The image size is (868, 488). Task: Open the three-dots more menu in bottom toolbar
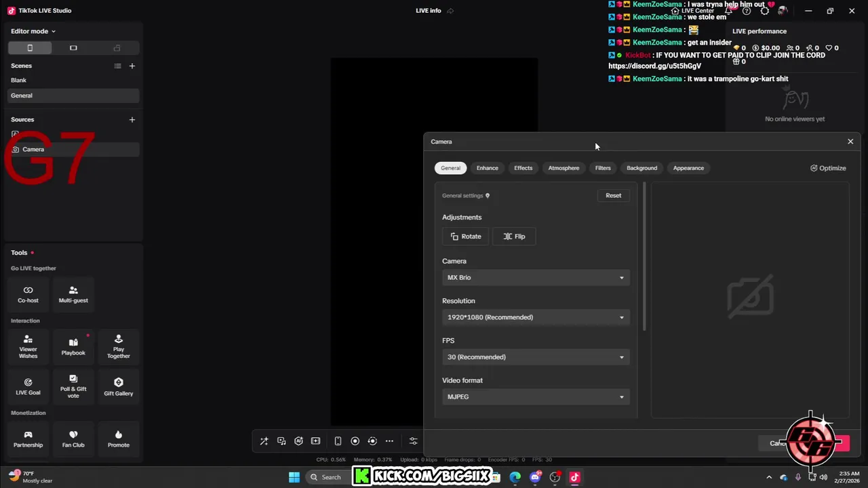pyautogui.click(x=389, y=441)
